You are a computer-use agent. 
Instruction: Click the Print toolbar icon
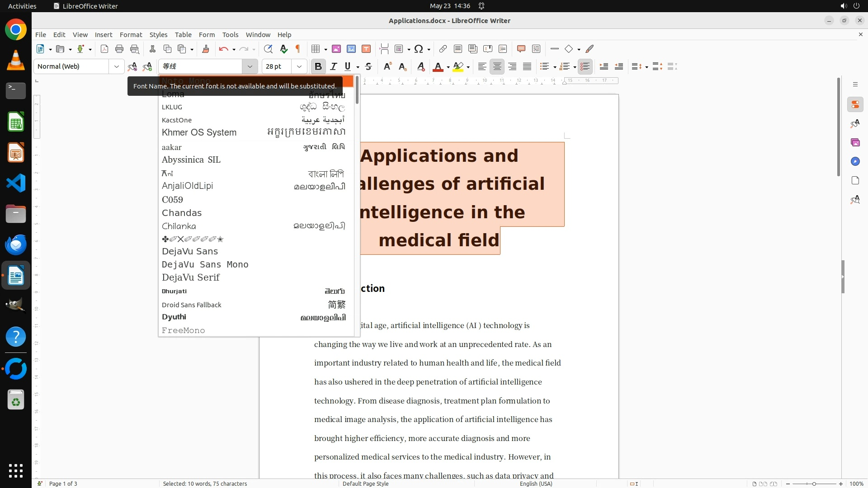[119, 49]
